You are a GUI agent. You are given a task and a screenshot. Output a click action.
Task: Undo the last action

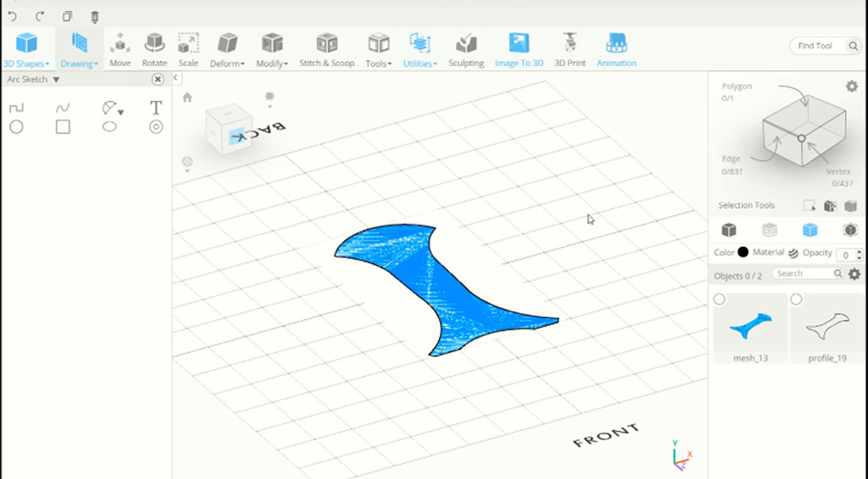12,16
